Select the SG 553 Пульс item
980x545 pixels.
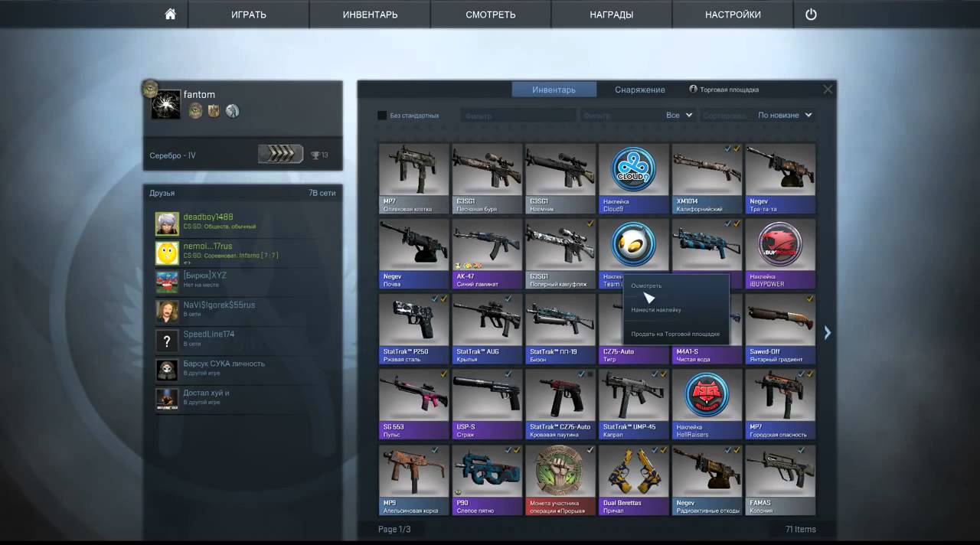414,404
